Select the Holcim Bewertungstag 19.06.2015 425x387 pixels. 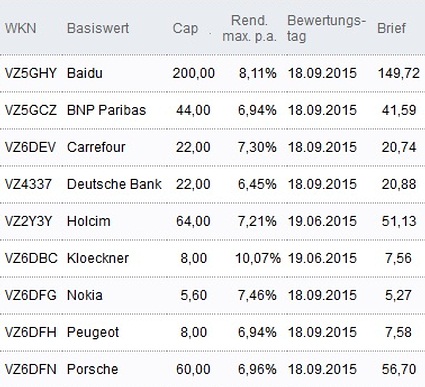[x=322, y=221]
